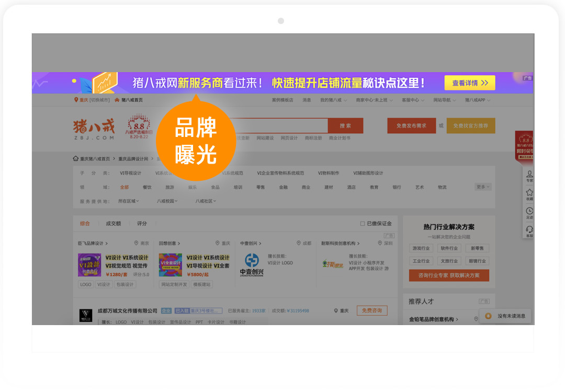The width and height of the screenshot is (565, 392).
Task: Open the 足迹 clock icon in sidebar
Action: click(x=529, y=211)
